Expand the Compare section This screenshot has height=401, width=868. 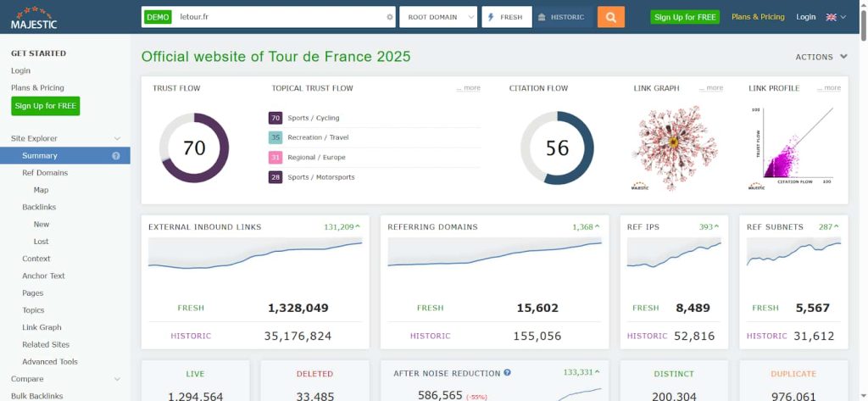pos(117,379)
